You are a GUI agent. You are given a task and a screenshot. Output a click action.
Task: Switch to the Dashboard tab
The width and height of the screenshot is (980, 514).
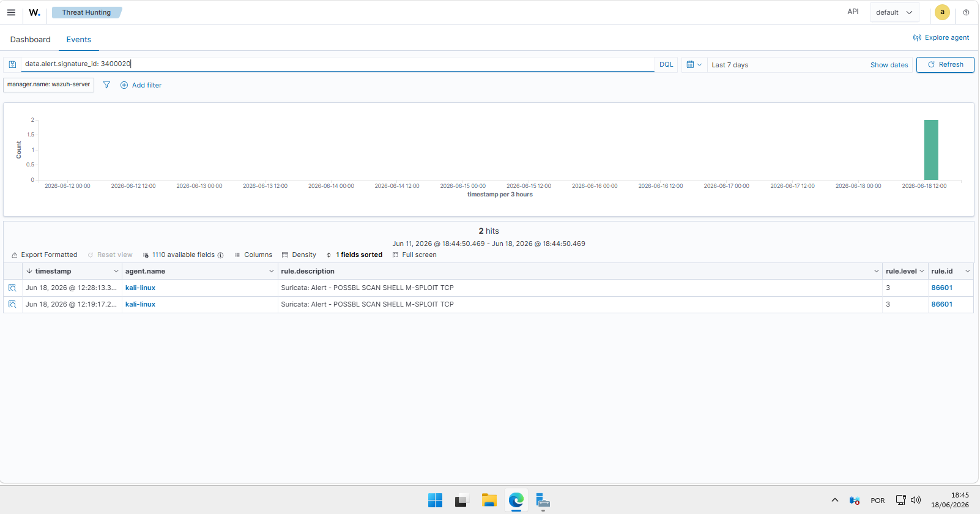(31, 40)
